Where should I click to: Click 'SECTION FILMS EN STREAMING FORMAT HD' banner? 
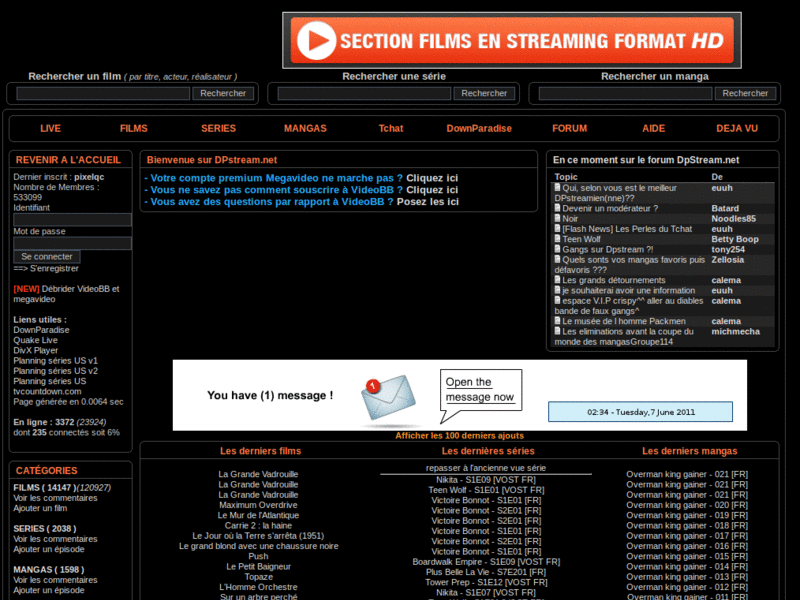click(512, 40)
